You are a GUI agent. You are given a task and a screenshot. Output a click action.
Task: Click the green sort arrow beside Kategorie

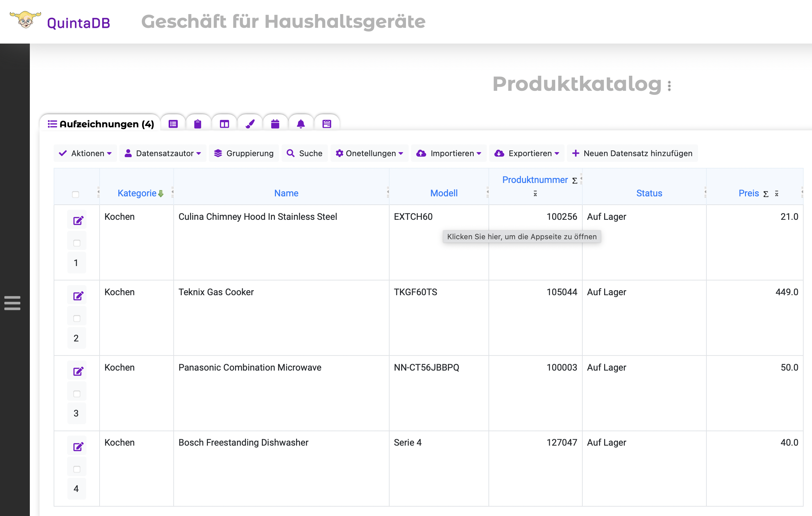click(x=161, y=194)
